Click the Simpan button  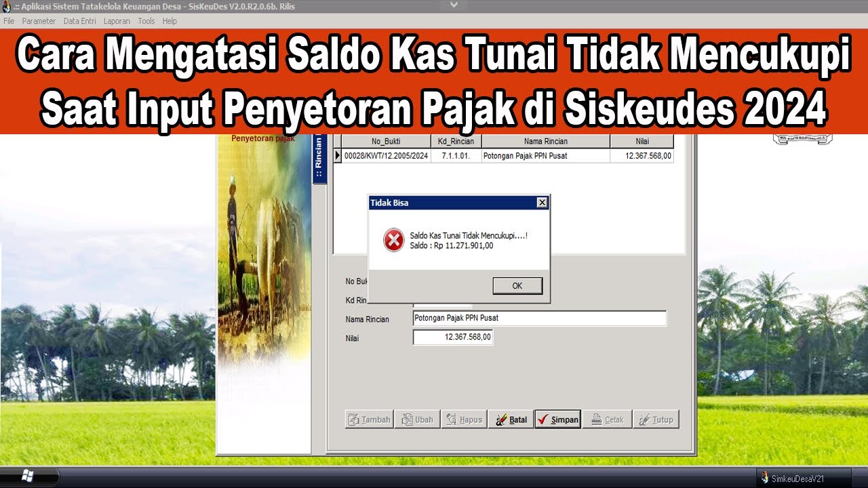(x=557, y=420)
